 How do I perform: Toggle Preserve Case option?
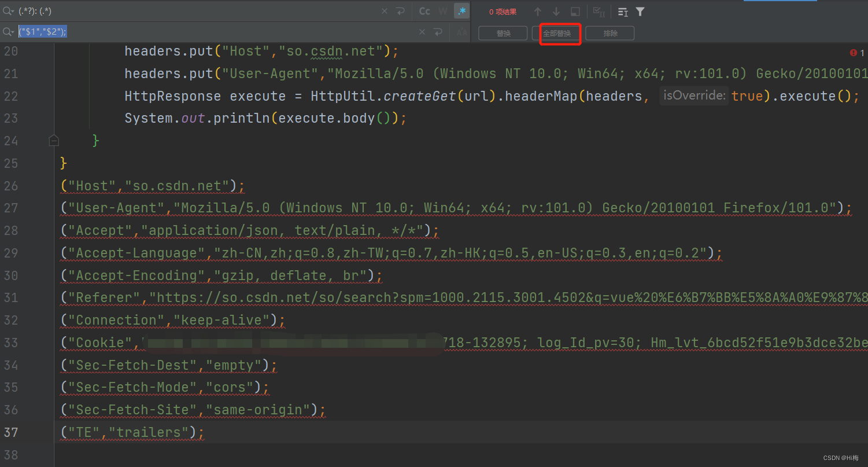tap(461, 32)
